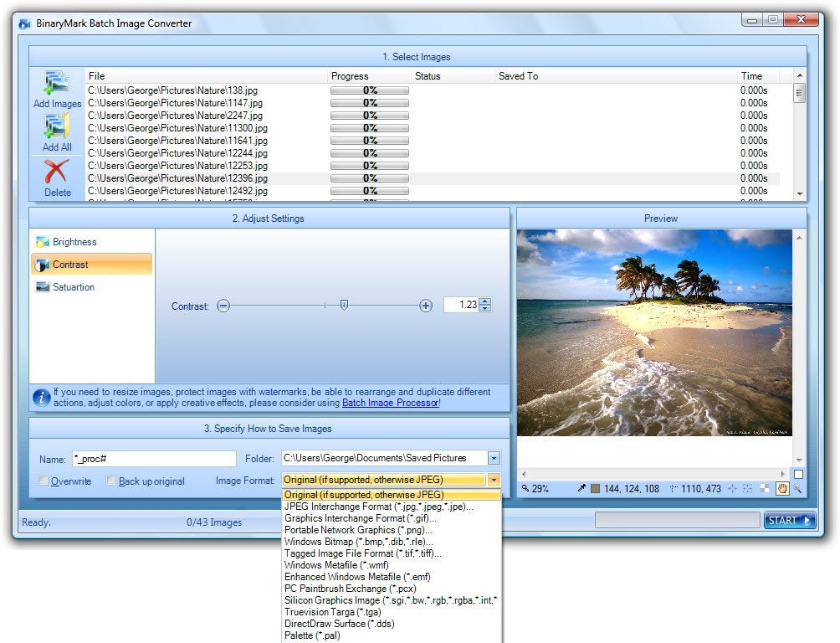Click the contrast plus button
This screenshot has height=643, width=840.
[426, 306]
